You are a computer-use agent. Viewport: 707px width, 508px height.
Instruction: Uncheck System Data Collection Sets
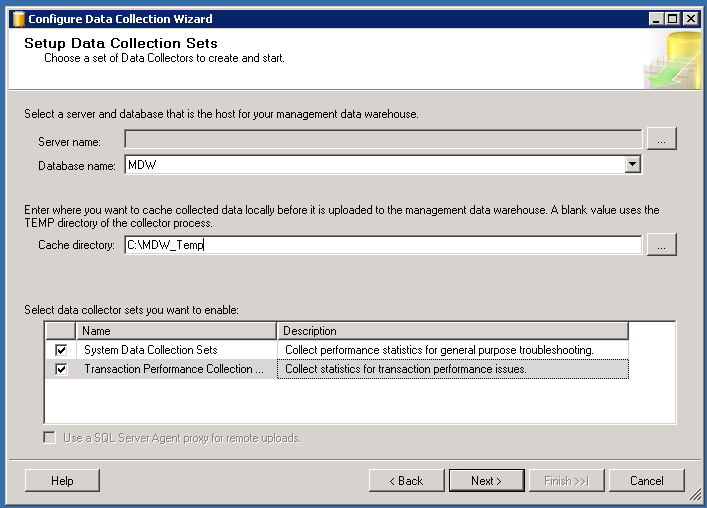[61, 350]
